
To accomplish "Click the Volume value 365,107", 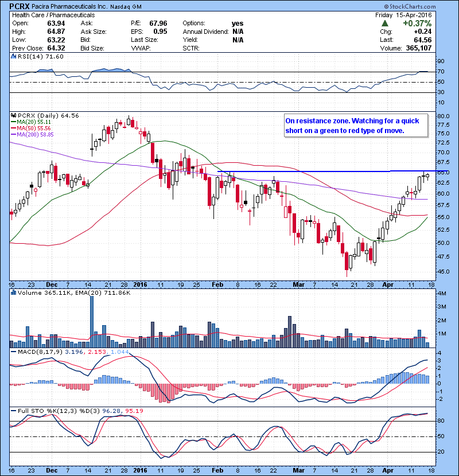I will (x=419, y=48).
